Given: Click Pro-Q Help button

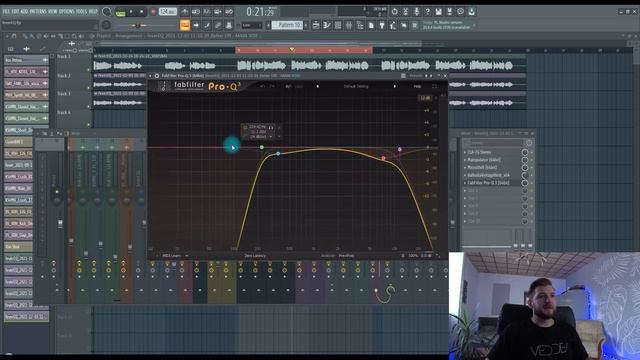Looking at the screenshot, I should click(x=417, y=87).
